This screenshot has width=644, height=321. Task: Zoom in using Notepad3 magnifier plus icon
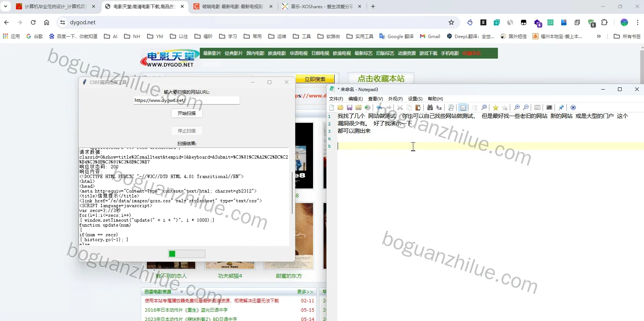tap(517, 107)
